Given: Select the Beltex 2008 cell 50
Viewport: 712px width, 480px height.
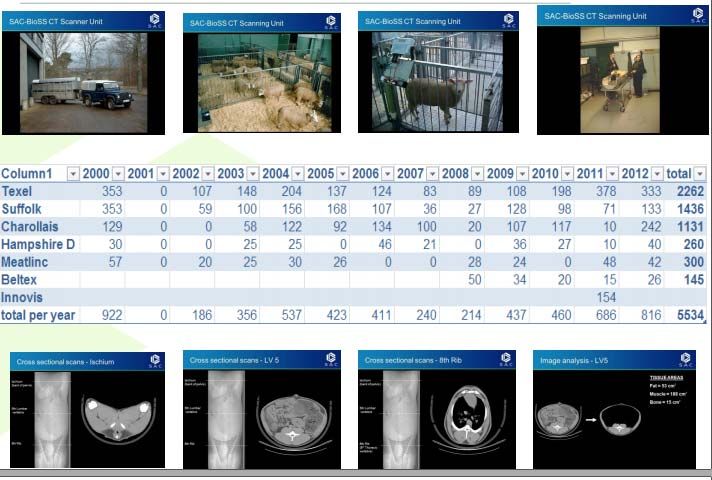Looking at the screenshot, I should pos(475,280).
